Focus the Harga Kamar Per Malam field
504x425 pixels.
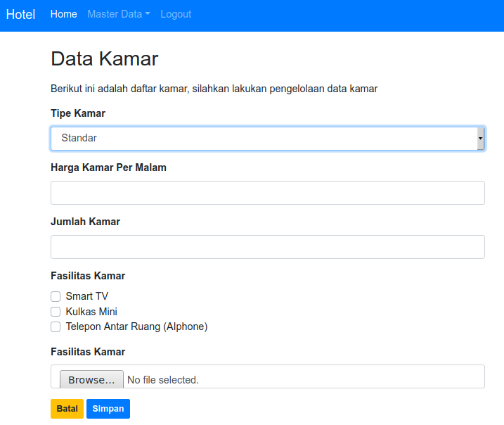[x=268, y=193]
